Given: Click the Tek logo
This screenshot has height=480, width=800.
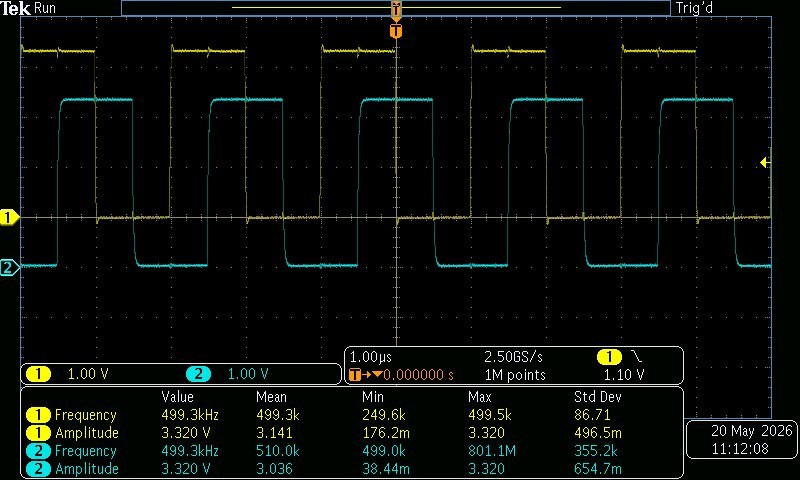Looking at the screenshot, I should coord(15,8).
